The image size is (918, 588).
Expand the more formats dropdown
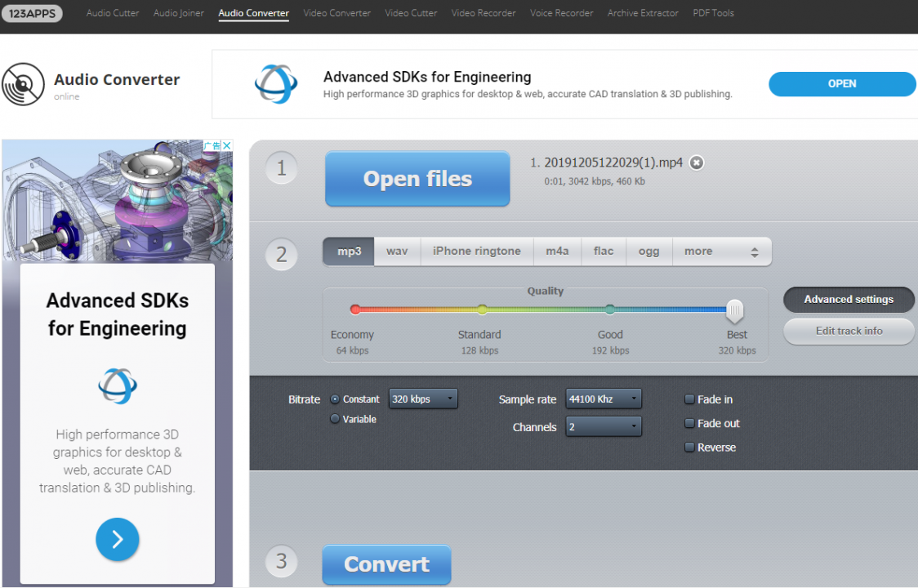pyautogui.click(x=721, y=252)
